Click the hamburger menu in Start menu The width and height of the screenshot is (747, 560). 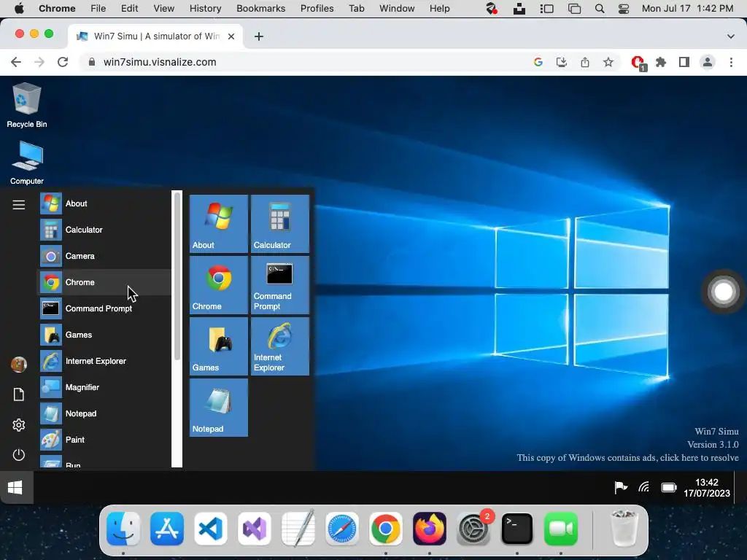tap(18, 205)
